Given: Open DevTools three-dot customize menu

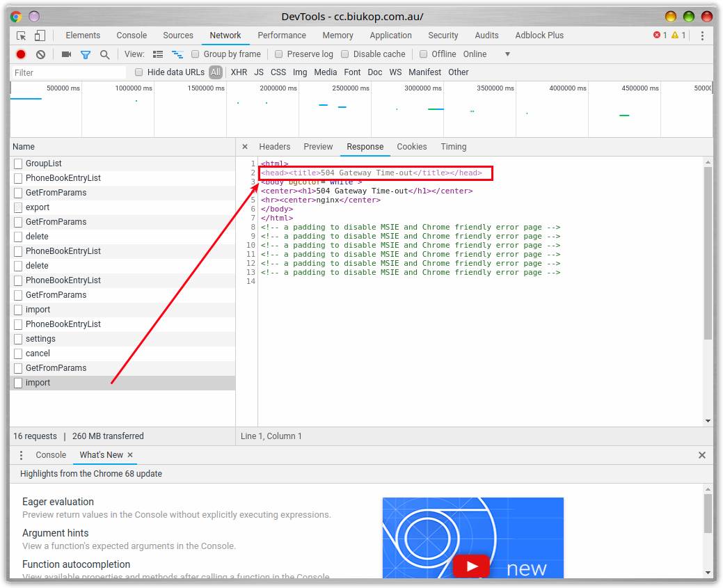Looking at the screenshot, I should click(702, 35).
